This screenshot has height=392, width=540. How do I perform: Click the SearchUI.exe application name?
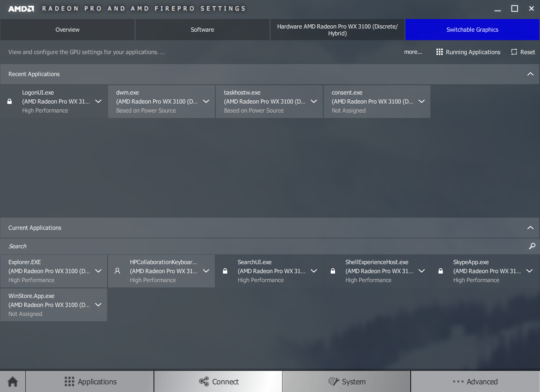click(255, 262)
